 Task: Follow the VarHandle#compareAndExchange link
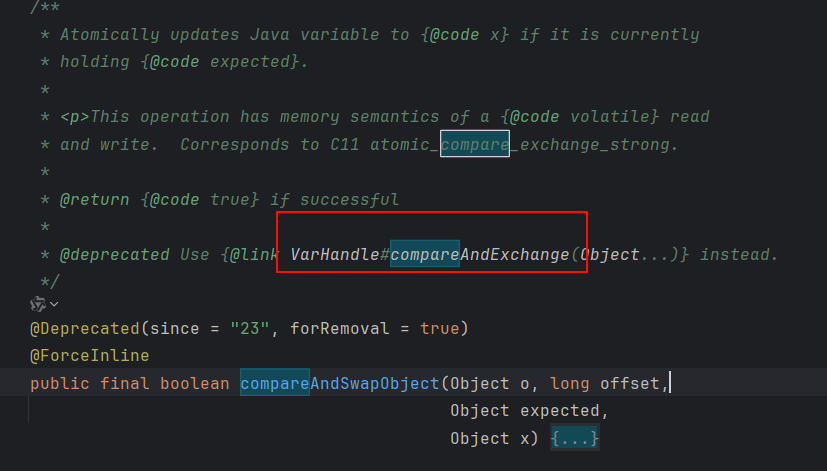430,255
